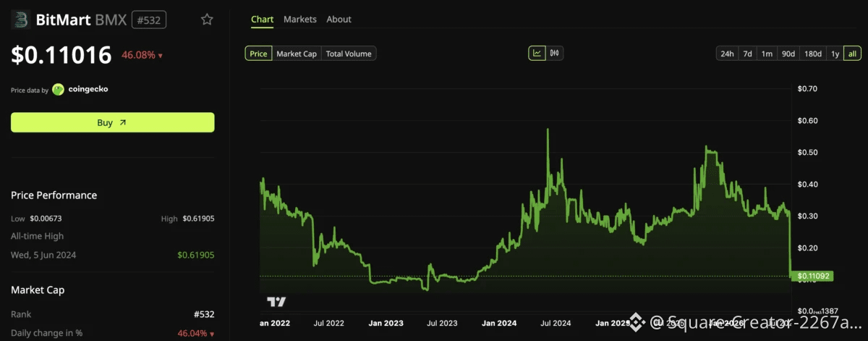Click the $0.70 y-axis label

[x=807, y=89]
